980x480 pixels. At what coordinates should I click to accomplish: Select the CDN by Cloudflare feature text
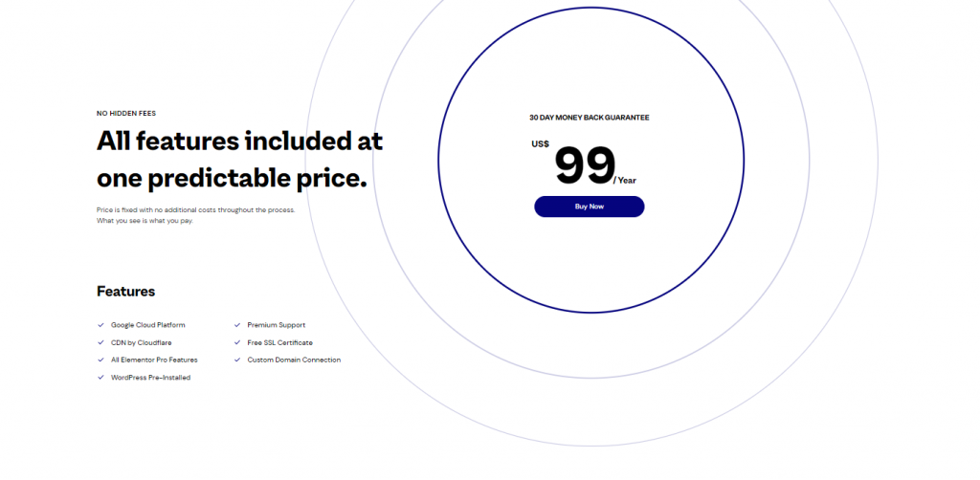coord(142,342)
